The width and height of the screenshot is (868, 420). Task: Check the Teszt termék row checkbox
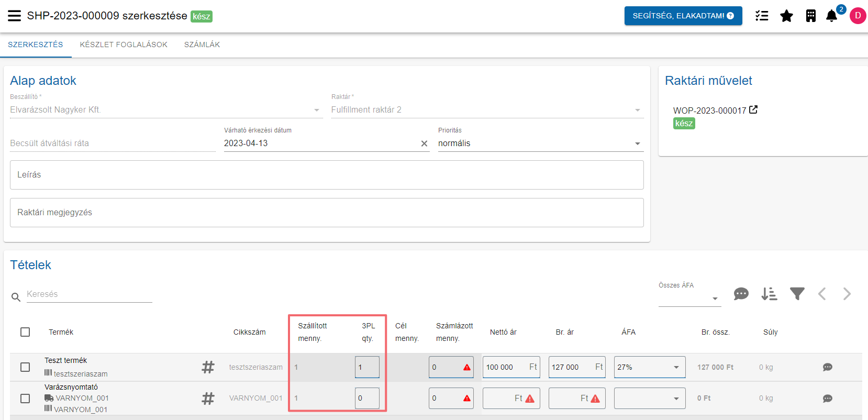click(x=25, y=367)
